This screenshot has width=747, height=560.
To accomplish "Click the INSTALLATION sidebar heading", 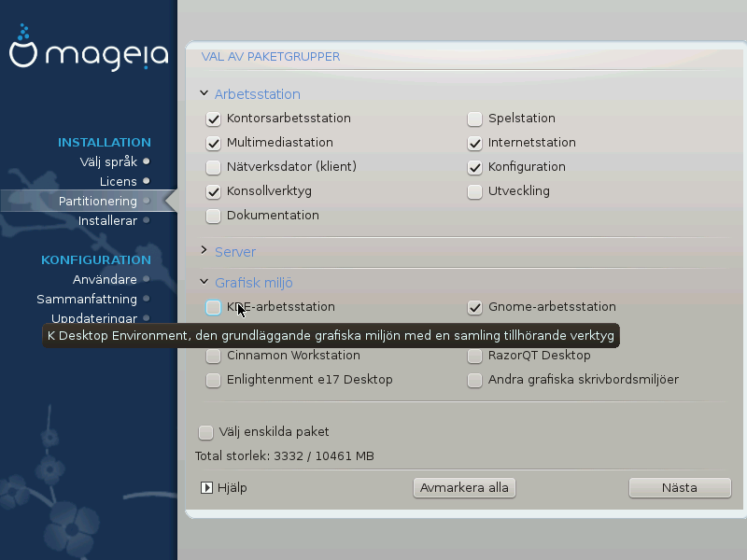I will pos(105,143).
